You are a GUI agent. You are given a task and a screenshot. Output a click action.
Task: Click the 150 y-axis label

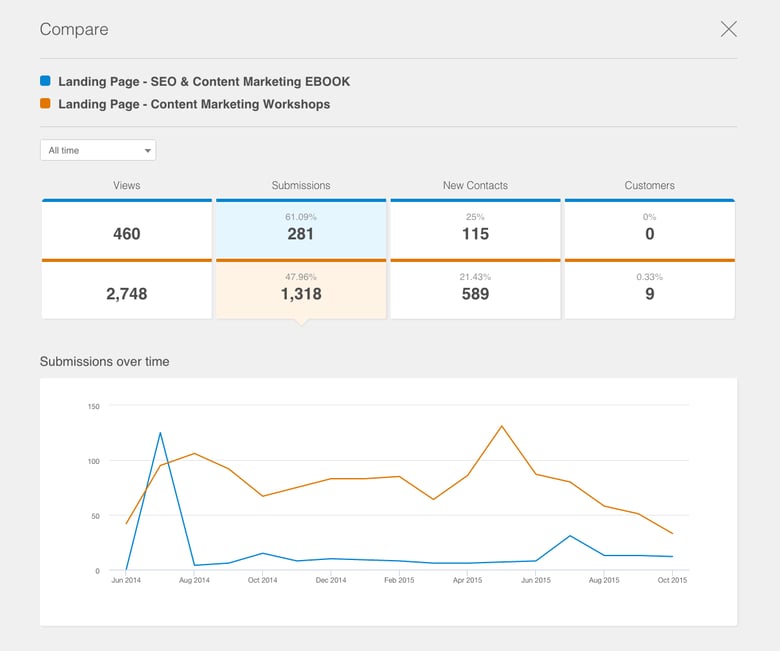94,406
